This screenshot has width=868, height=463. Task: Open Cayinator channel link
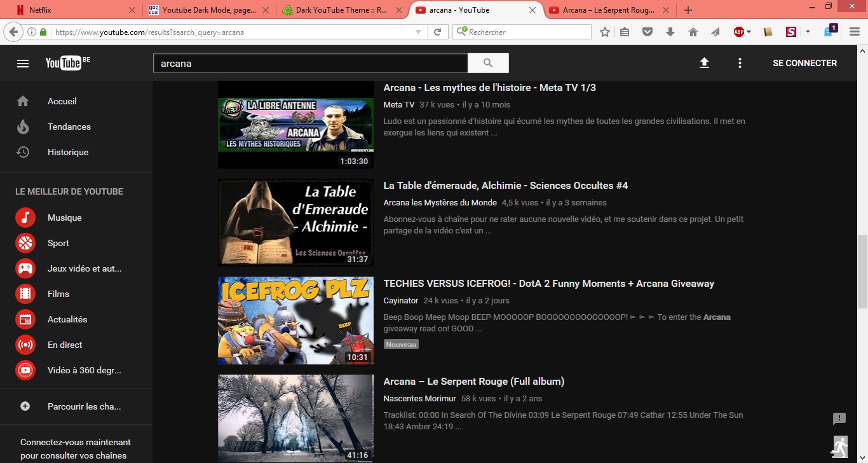tap(401, 301)
